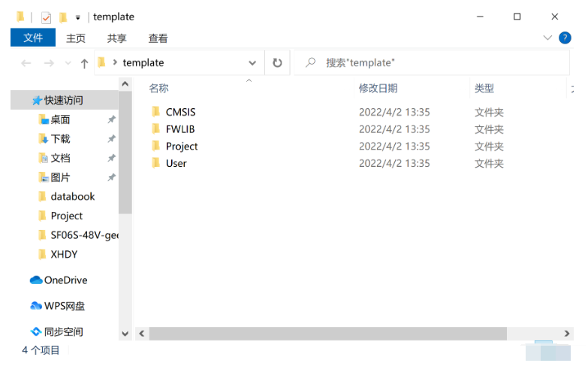This screenshot has height=366, width=588.
Task: Click the horizontal scrollbar thumb
Action: (327, 334)
